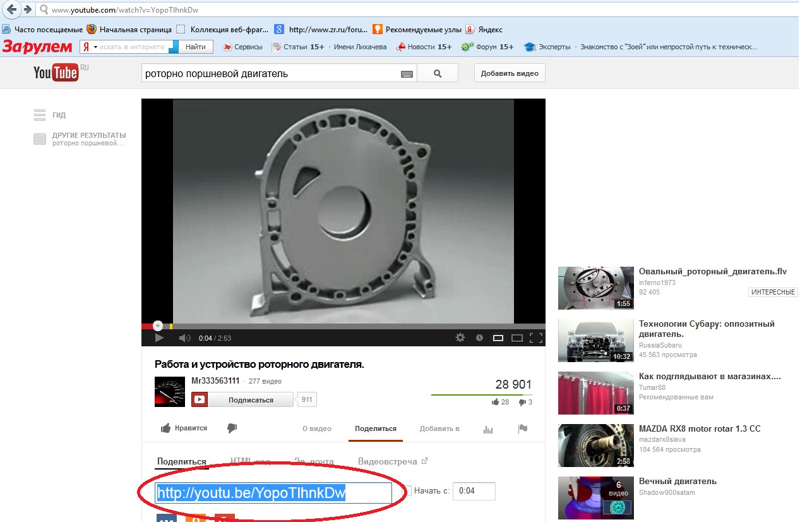
Task: Switch to the Поделиться main tab
Action: 376,428
